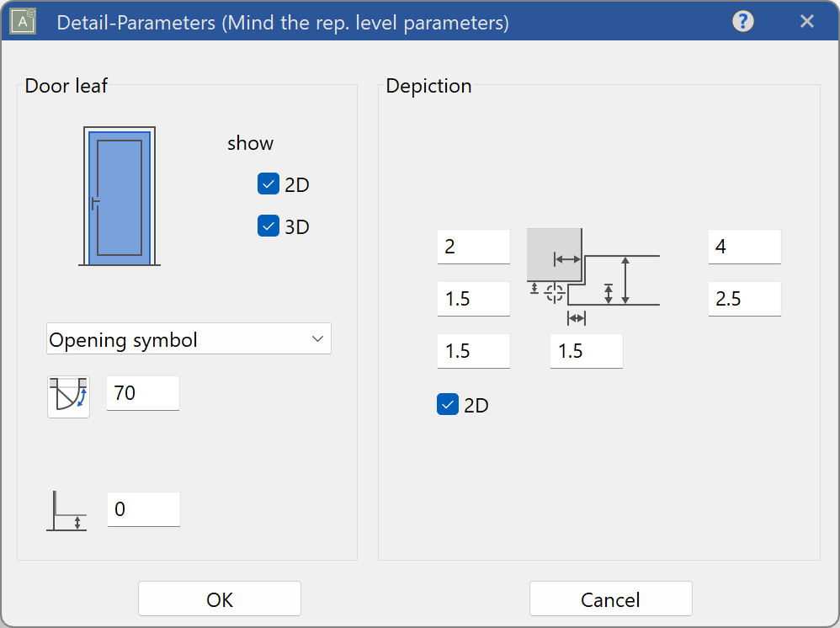The height and width of the screenshot is (628, 840).
Task: Click the 1.5 field left of the diagram
Action: [x=474, y=299]
